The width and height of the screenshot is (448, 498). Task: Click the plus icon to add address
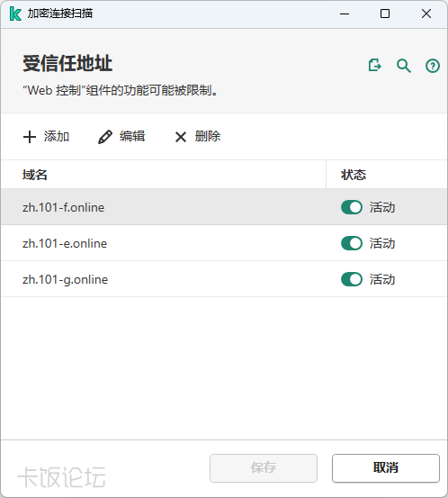(x=30, y=137)
